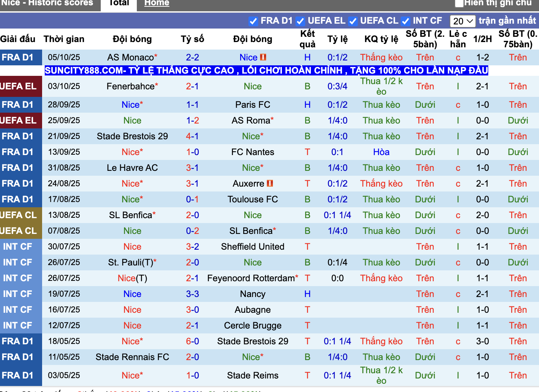Click the red card icon next to Auxerre
The width and height of the screenshot is (539, 392).
pos(270,183)
